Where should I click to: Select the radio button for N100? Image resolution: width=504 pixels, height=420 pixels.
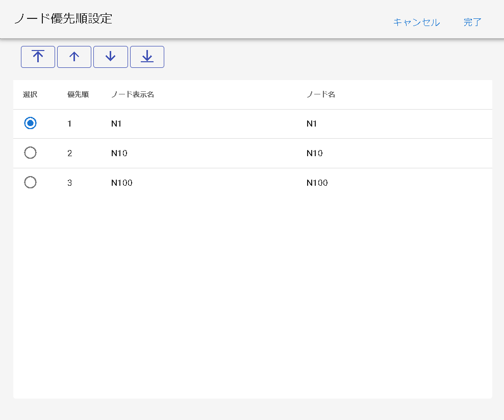click(31, 182)
